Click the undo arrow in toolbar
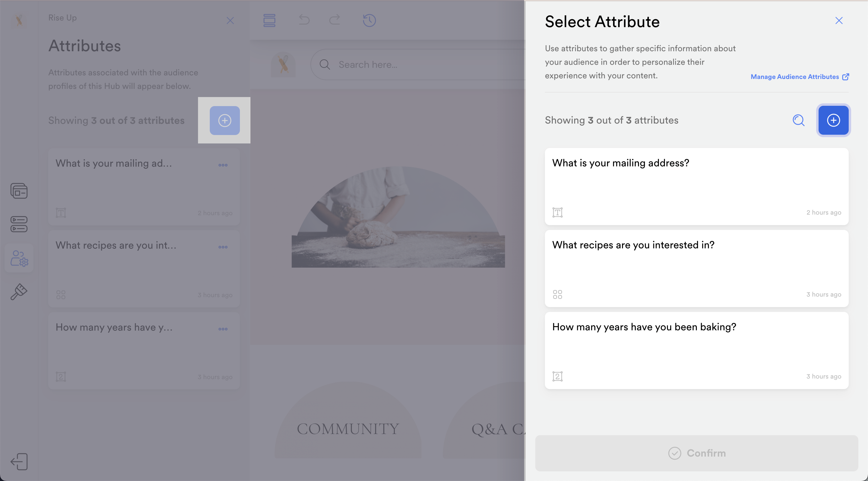868x481 pixels. (x=304, y=20)
